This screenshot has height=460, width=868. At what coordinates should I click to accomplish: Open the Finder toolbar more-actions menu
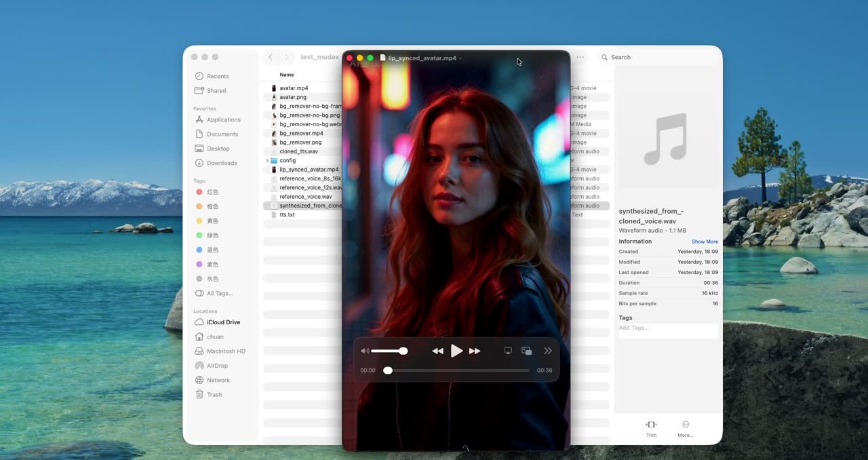tap(580, 57)
